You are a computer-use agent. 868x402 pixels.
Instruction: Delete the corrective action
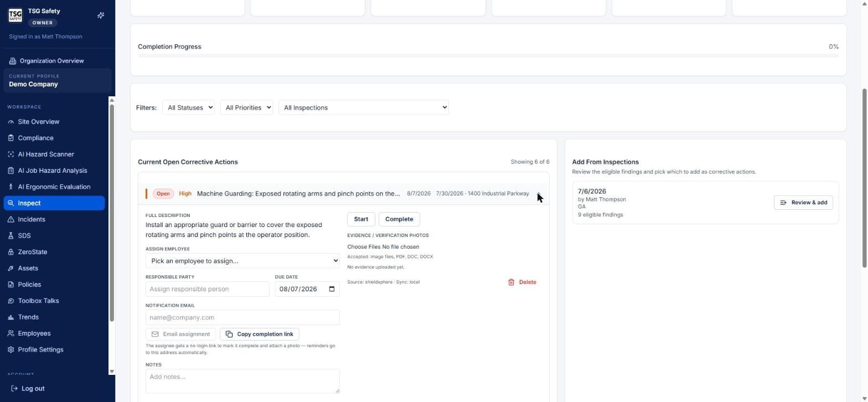coord(522,282)
